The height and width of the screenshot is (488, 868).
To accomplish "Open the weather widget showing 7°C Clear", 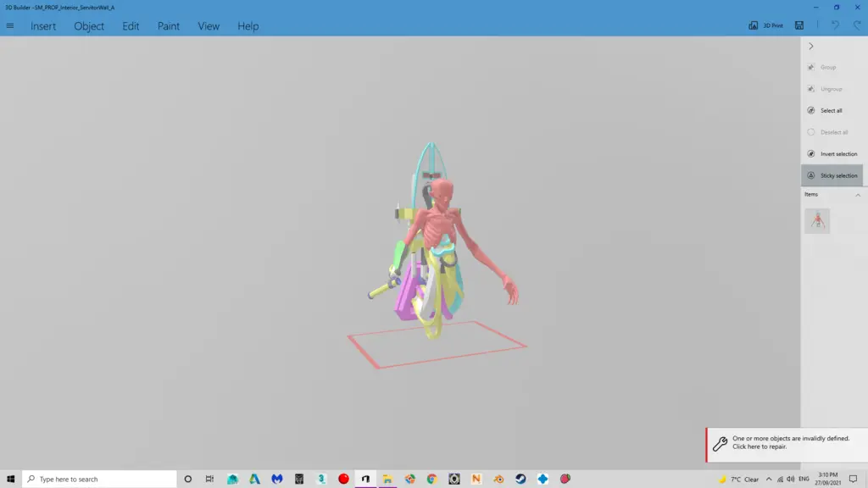I will [x=742, y=479].
